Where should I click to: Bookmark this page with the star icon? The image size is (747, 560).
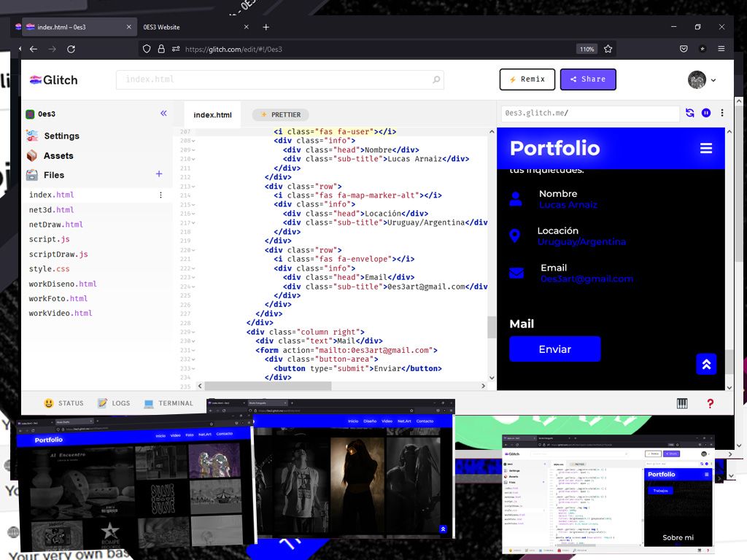[608, 49]
